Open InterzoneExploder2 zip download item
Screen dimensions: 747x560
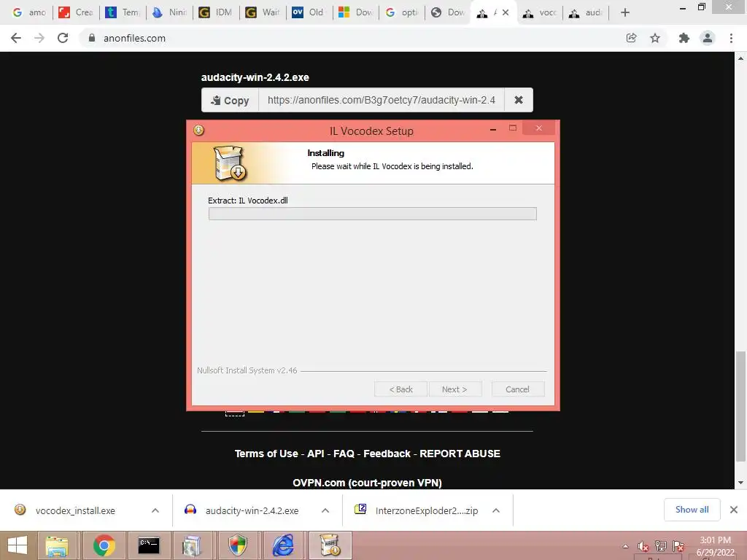426,510
